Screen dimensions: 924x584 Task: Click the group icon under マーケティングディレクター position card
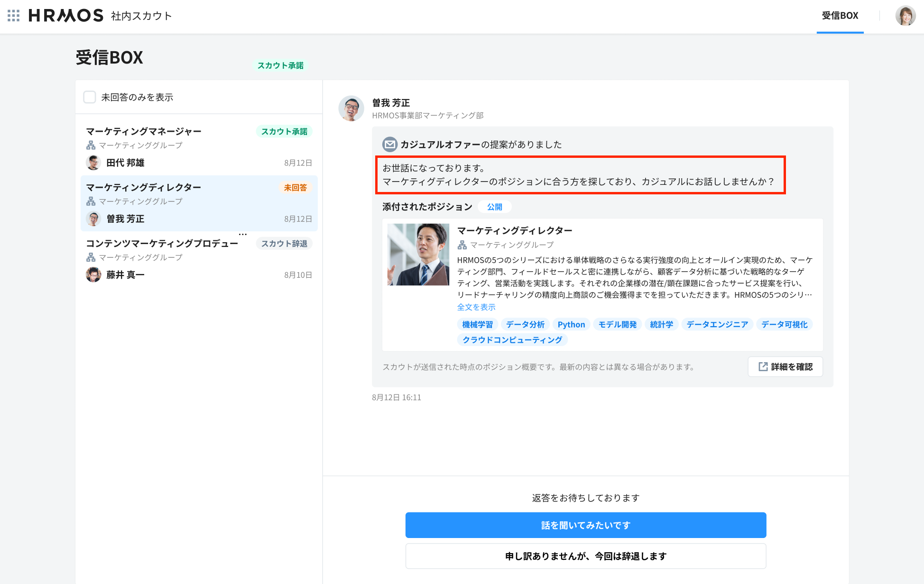(x=462, y=245)
